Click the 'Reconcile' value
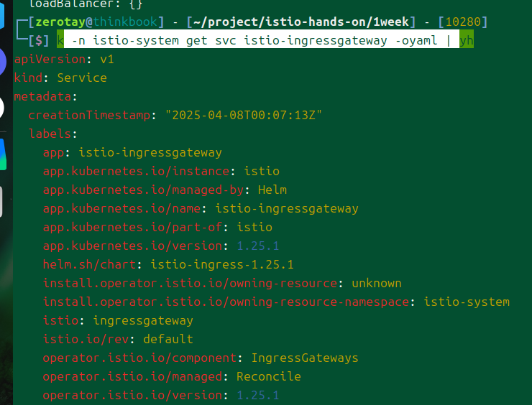The width and height of the screenshot is (532, 405). point(269,376)
